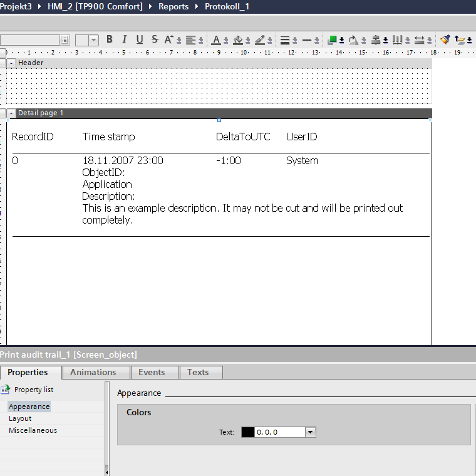Viewport: 476px width, 476px height.
Task: Click the 18.11.2007 23:00 timestamp value
Action: click(123, 160)
